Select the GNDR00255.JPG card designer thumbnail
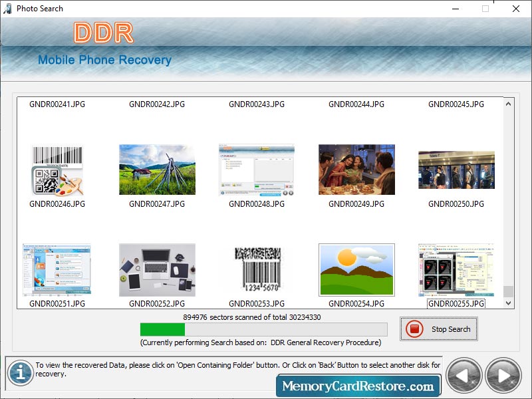 point(456,270)
